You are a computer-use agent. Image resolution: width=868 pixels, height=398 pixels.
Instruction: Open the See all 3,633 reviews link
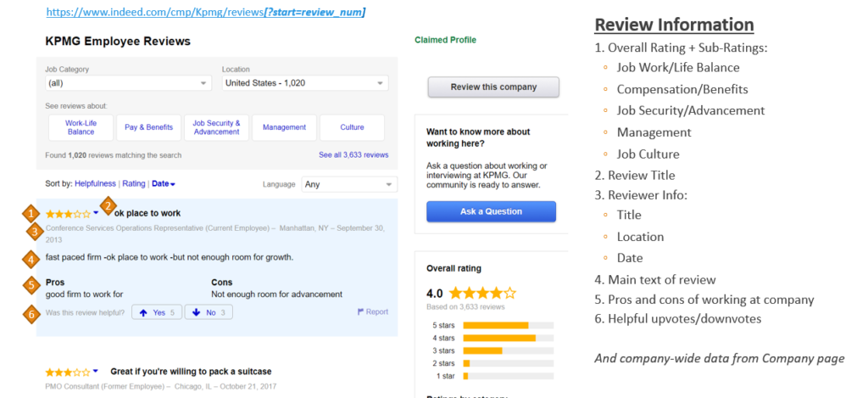pos(353,155)
